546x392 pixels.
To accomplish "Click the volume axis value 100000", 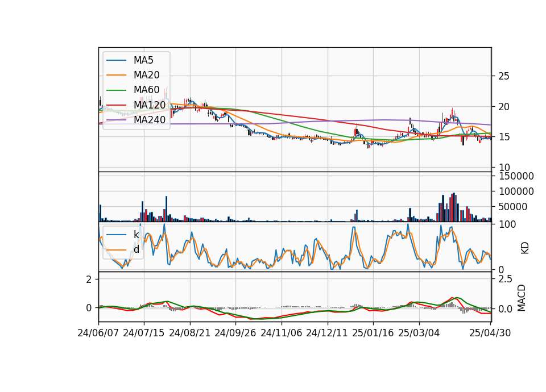I will point(516,191).
